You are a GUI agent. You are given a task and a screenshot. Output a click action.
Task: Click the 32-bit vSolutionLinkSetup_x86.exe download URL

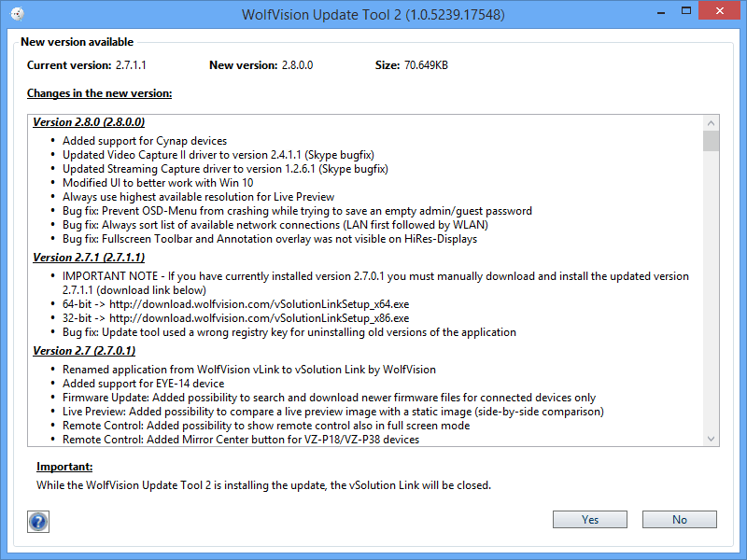[260, 318]
